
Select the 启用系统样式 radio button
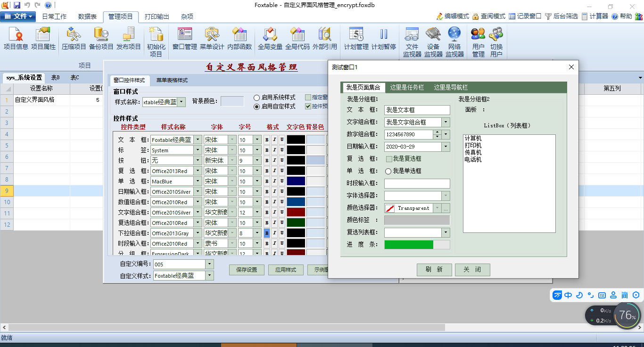257,98
